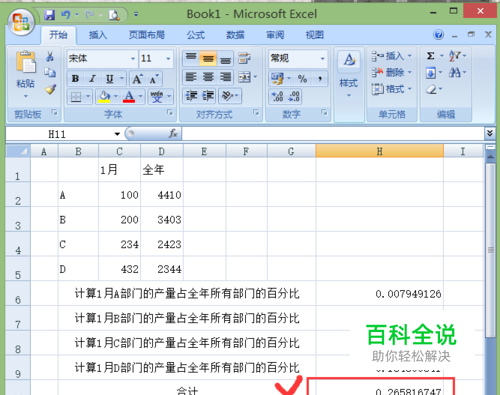500x395 pixels.
Task: Open the number format 常规 dropdown
Action: pyautogui.click(x=323, y=59)
